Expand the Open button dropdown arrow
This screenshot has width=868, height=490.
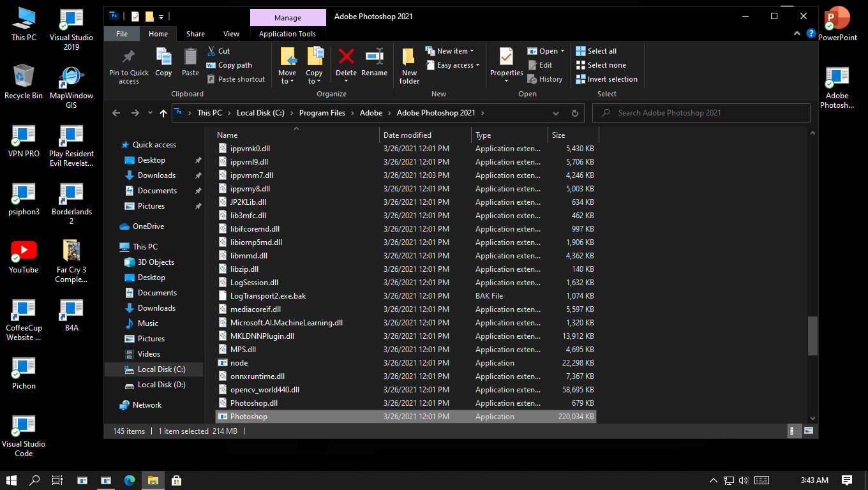point(562,51)
